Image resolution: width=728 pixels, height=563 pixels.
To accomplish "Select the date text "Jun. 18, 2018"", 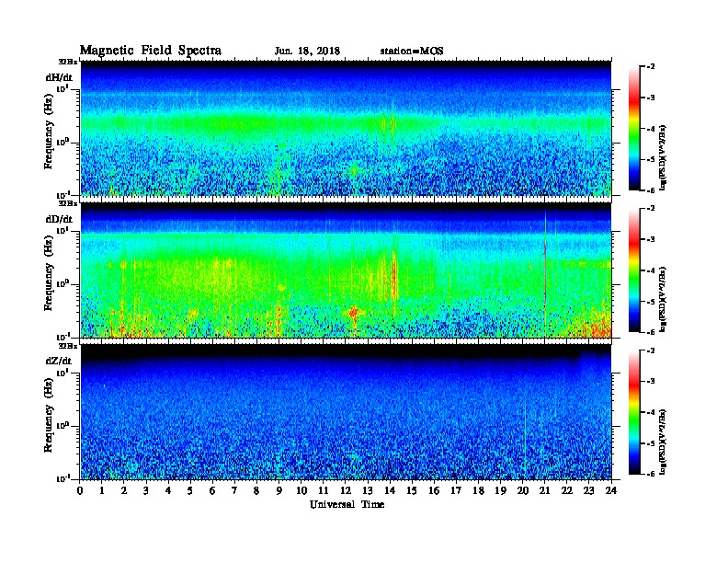I will tap(307, 52).
